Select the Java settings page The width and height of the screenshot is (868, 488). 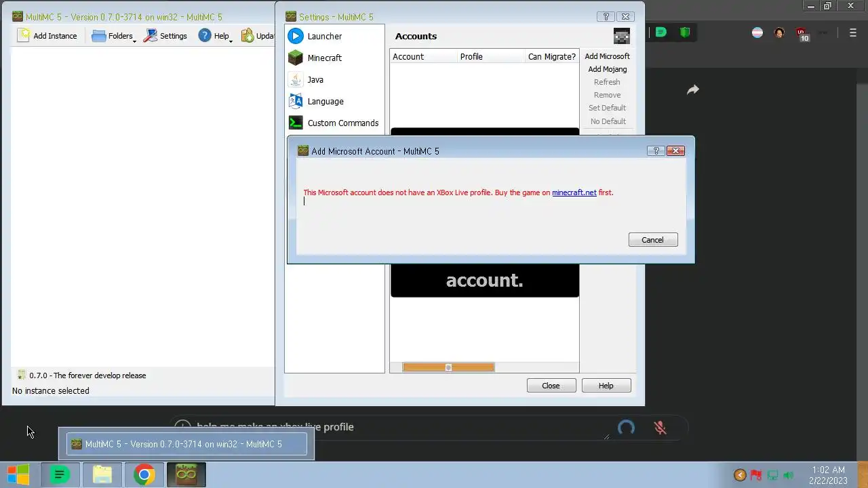334,79
